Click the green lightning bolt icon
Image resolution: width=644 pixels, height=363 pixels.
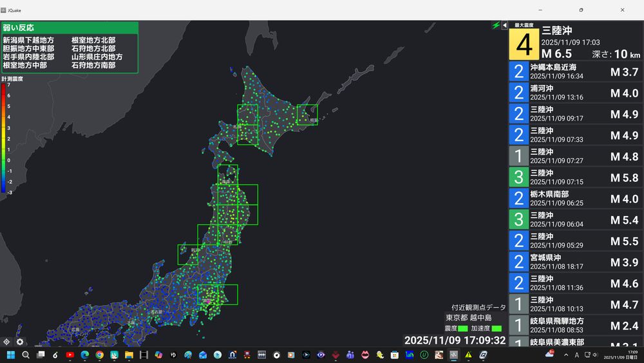(x=496, y=26)
